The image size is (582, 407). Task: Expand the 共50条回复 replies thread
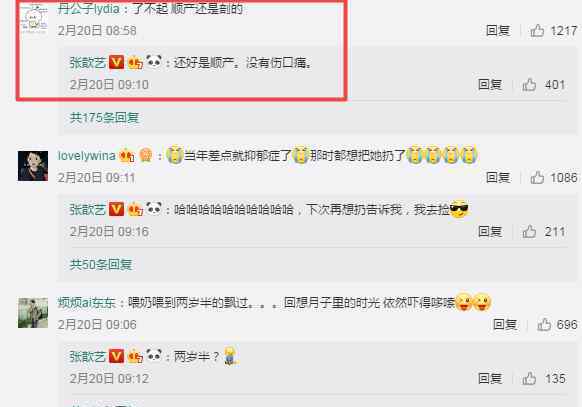click(x=101, y=265)
